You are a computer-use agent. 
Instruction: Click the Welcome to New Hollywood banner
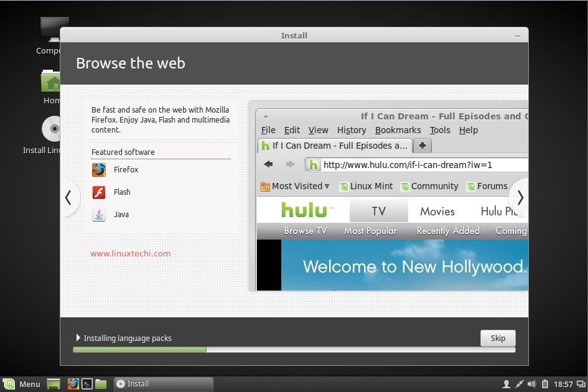tap(404, 265)
